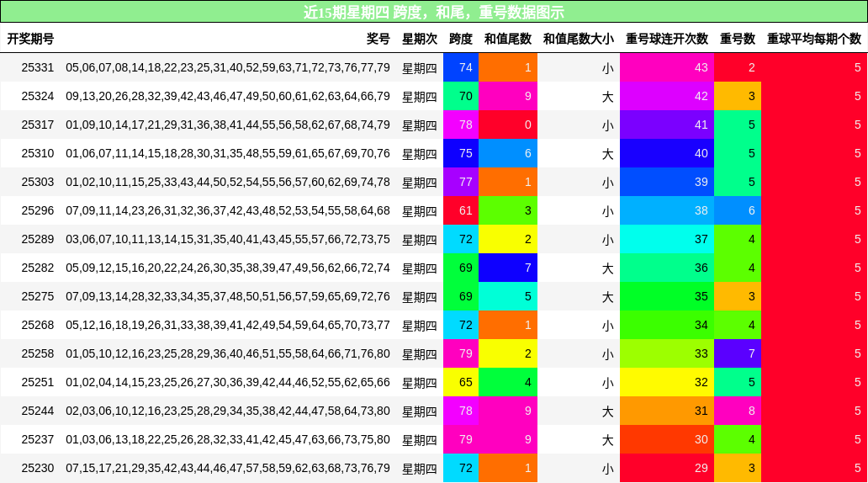Select period number 25268

point(38,325)
